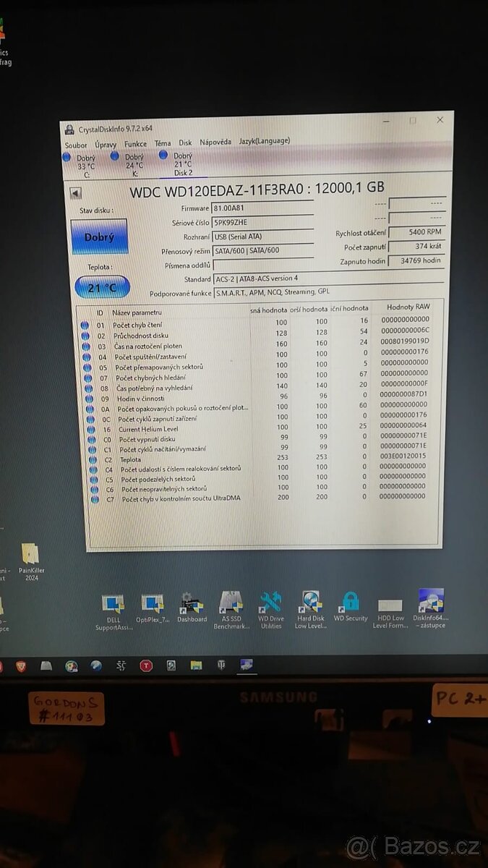The height and width of the screenshot is (868, 488).
Task: Click the red T taskbar icon
Action: tap(146, 665)
